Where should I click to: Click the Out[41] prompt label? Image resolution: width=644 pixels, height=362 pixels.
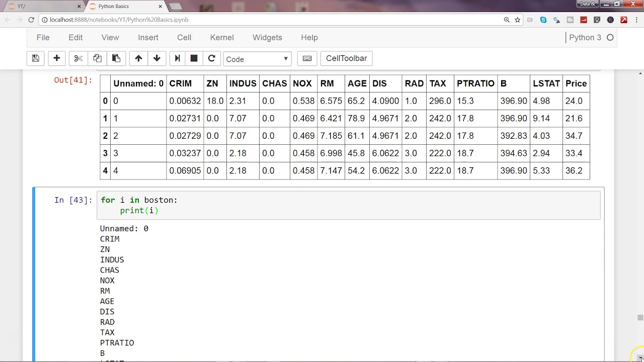coord(73,80)
